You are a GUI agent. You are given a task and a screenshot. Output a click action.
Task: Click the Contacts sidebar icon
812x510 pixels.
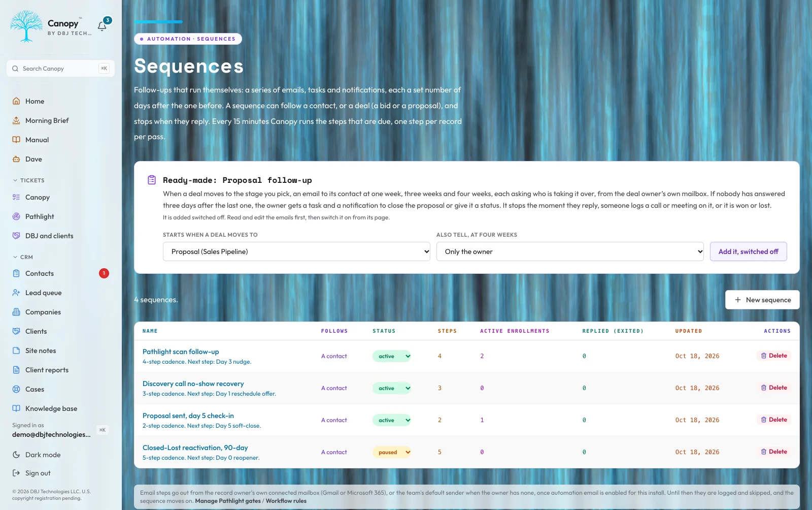click(16, 273)
